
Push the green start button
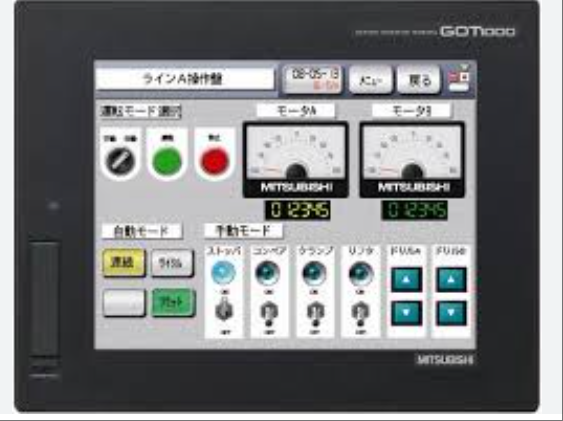click(167, 161)
